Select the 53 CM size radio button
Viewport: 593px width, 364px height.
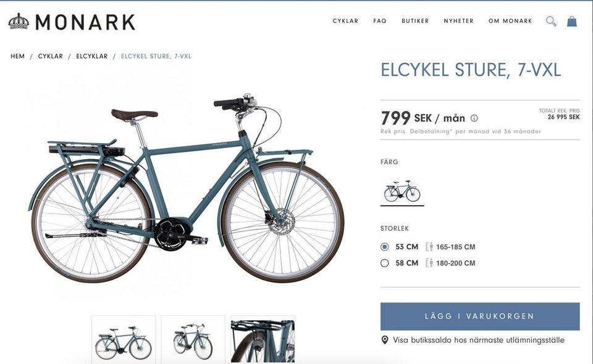[385, 247]
